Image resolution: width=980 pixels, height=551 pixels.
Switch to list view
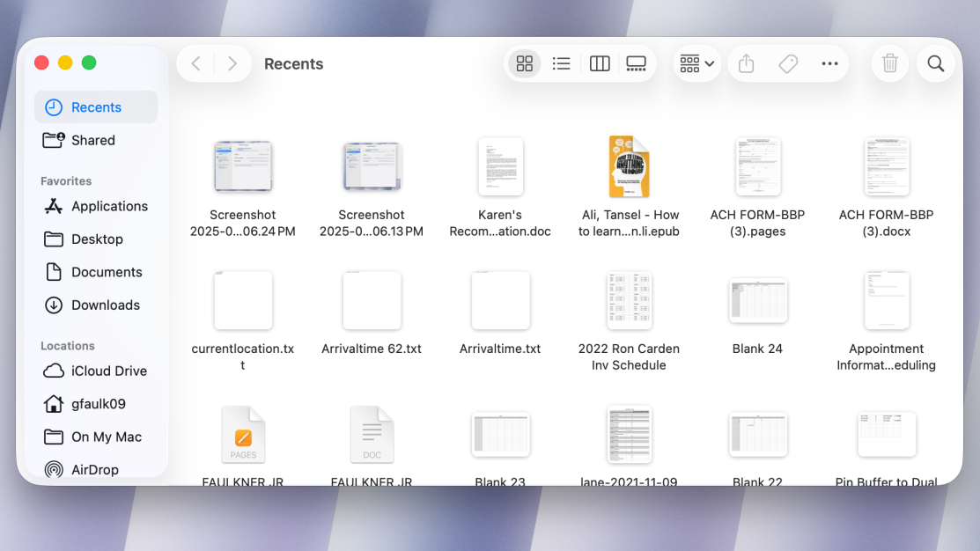coord(561,63)
